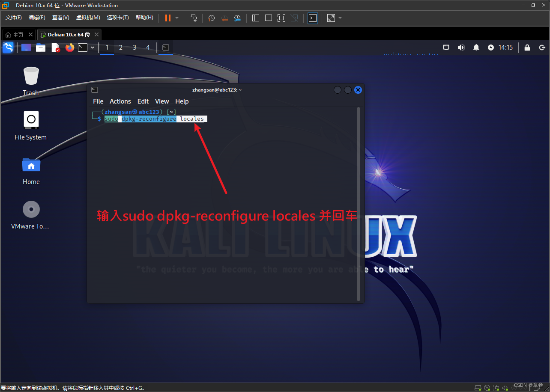Click the orange Pause virtual machine button
Image resolution: width=550 pixels, height=392 pixels.
(167, 18)
